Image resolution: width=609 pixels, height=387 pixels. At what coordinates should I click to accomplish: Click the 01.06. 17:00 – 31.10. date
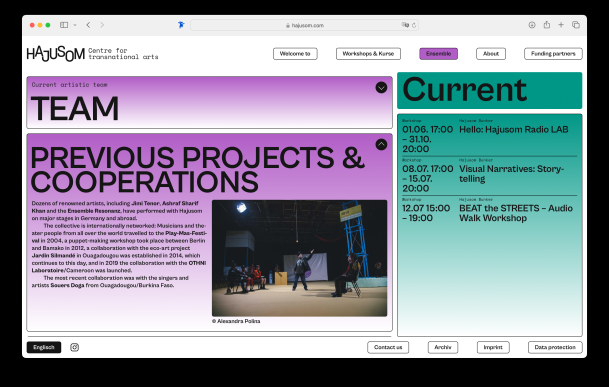pos(427,139)
